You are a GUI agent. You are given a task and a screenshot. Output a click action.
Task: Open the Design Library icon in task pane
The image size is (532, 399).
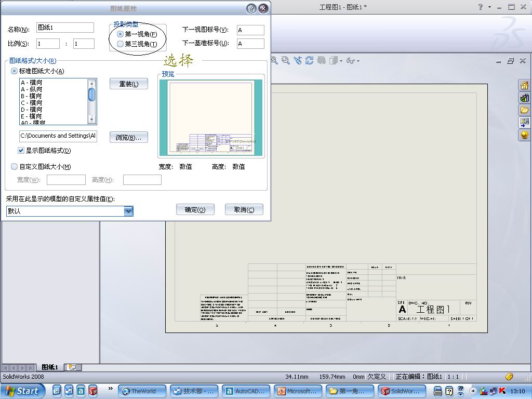pos(524,98)
